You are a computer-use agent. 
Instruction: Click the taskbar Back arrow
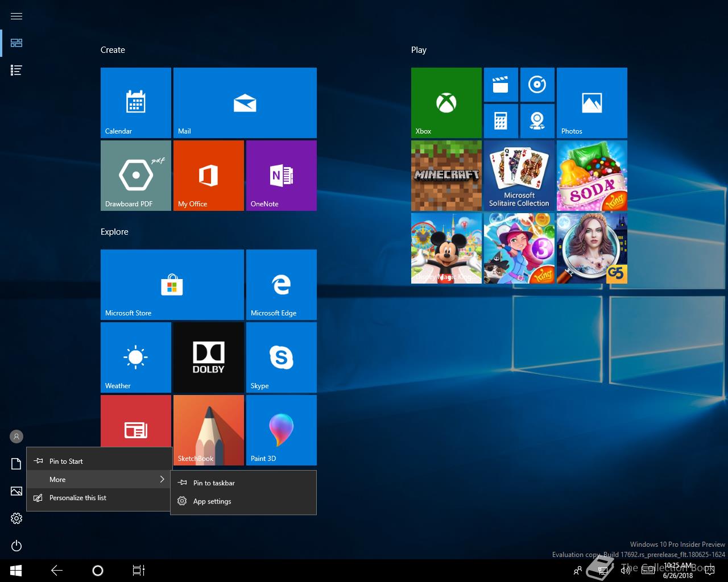click(x=57, y=571)
